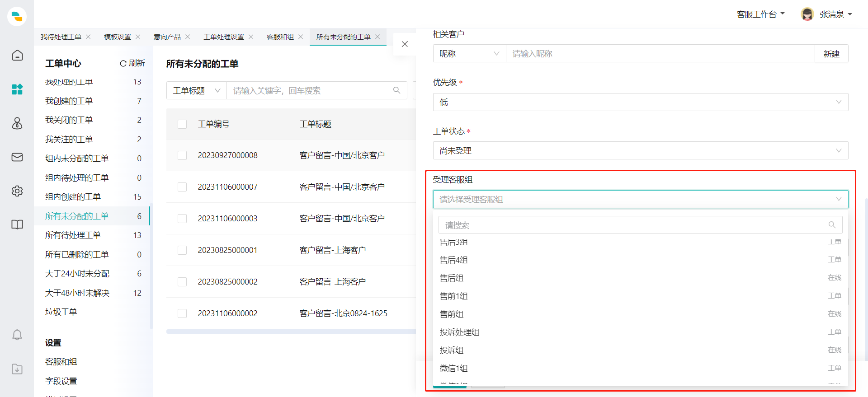Check the box for ticket 20231106000003

pos(182,219)
